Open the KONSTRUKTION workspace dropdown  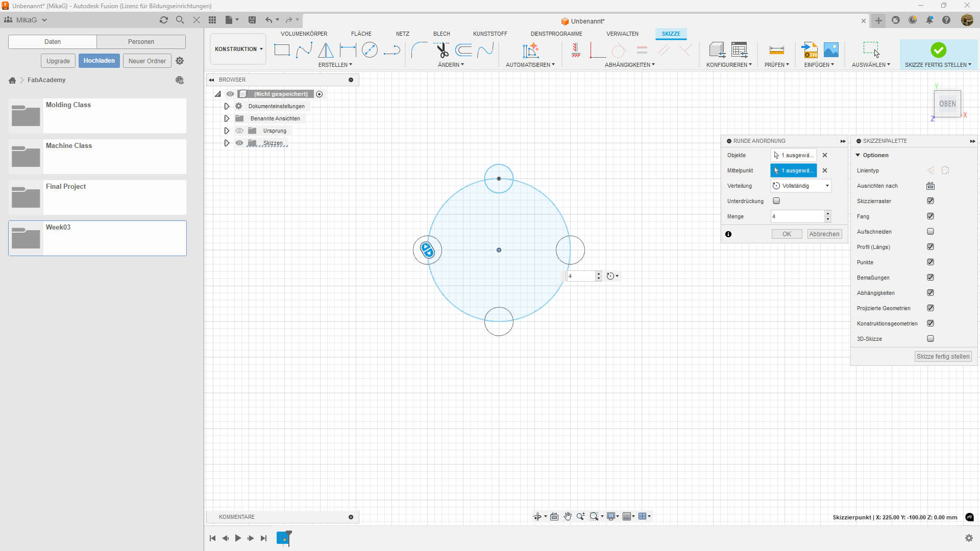click(x=238, y=49)
